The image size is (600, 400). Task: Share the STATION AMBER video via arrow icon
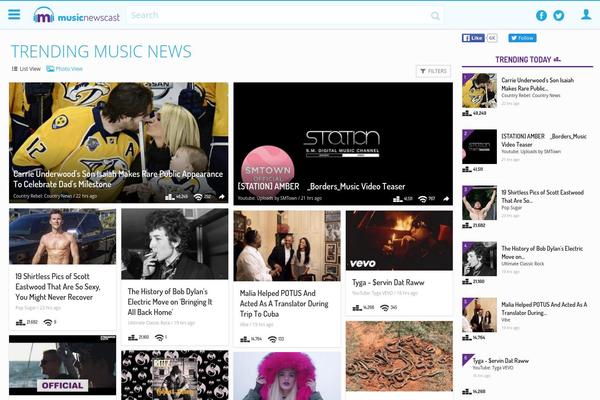click(446, 199)
